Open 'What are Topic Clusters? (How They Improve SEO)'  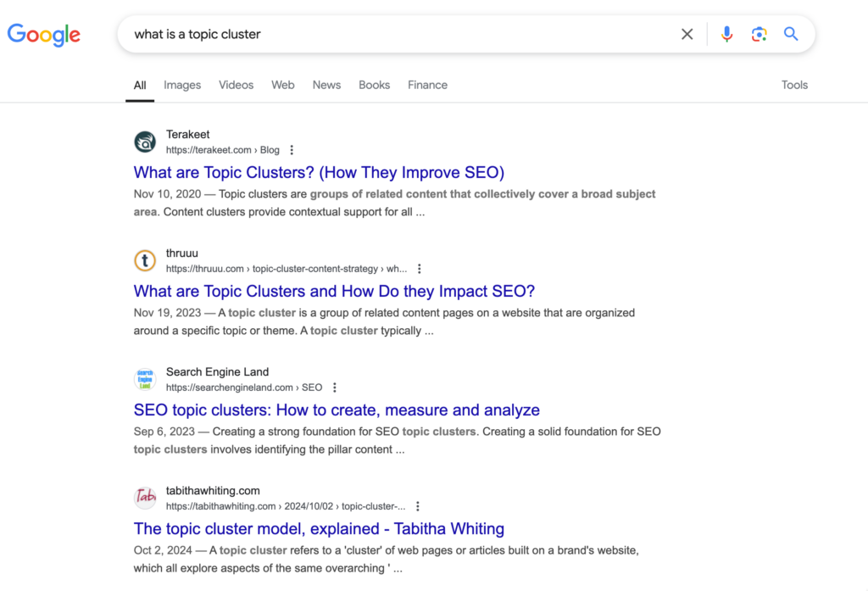(319, 173)
